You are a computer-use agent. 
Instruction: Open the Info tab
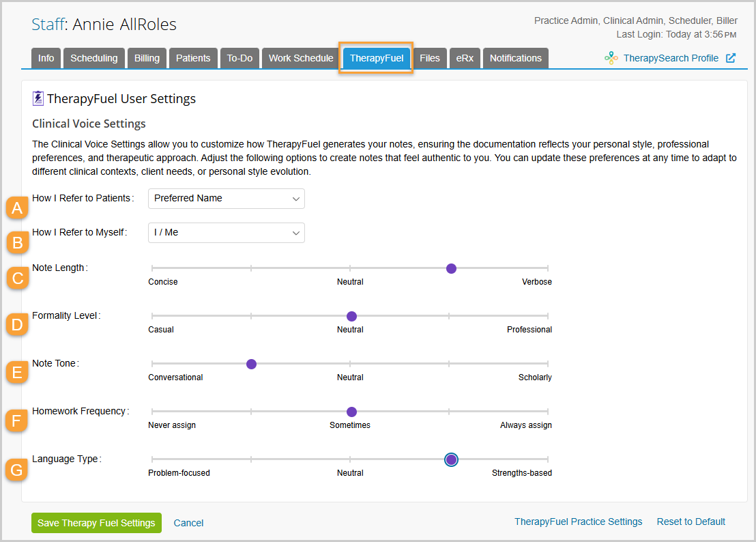click(x=46, y=58)
